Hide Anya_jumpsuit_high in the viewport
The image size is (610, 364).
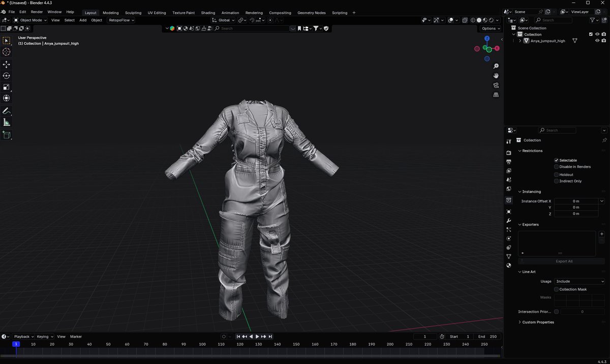point(597,41)
